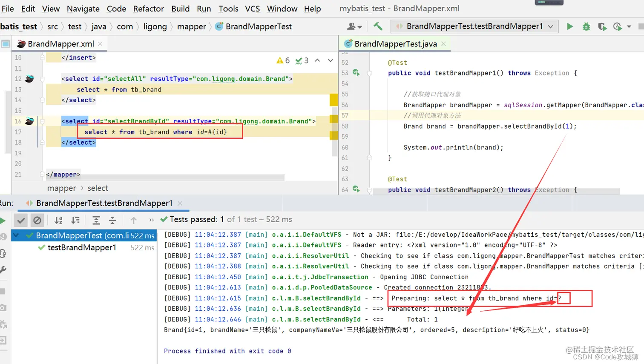Open the VCS menu
This screenshot has width=644, height=364.
coord(253,9)
